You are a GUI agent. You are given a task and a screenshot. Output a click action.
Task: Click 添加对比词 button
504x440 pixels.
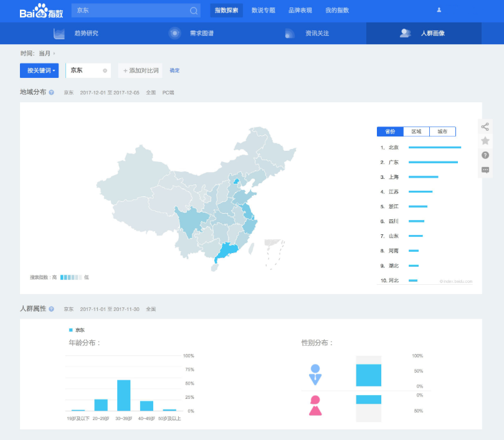(141, 70)
